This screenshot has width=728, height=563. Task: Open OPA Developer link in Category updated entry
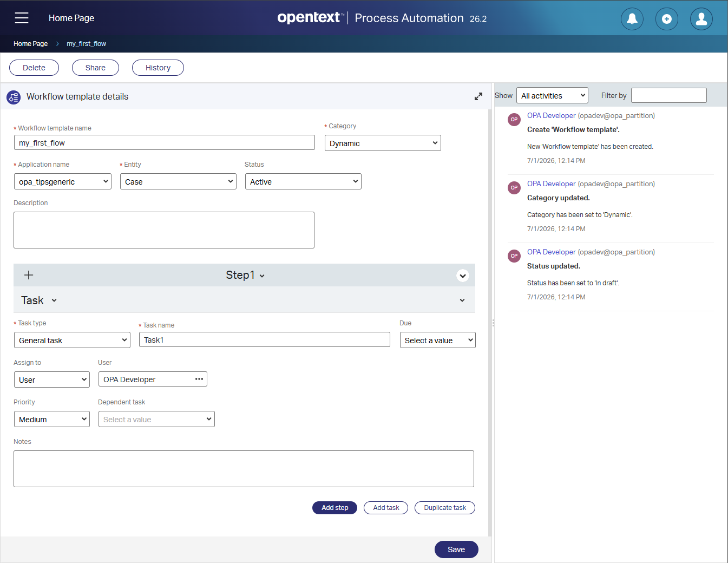[551, 184]
